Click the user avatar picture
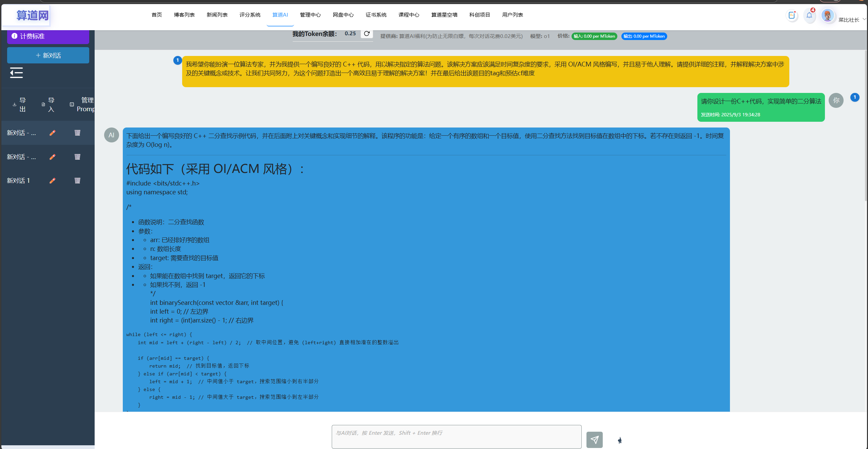 (x=828, y=15)
